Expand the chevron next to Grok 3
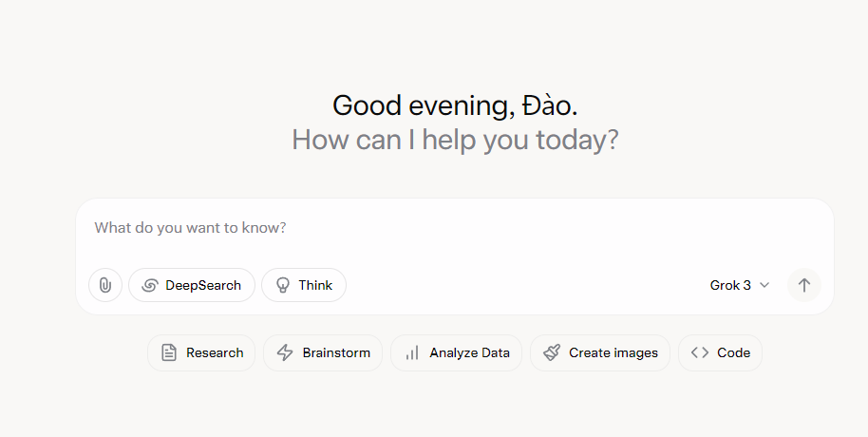Image resolution: width=868 pixels, height=437 pixels. coord(764,285)
